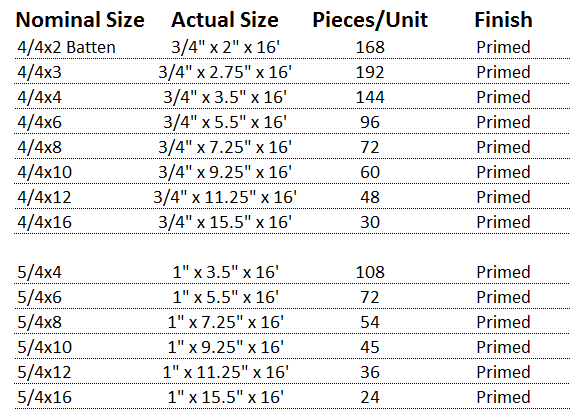The image size is (584, 418).
Task: Click the 144 pieces value for 4/4x4
Action: click(370, 97)
